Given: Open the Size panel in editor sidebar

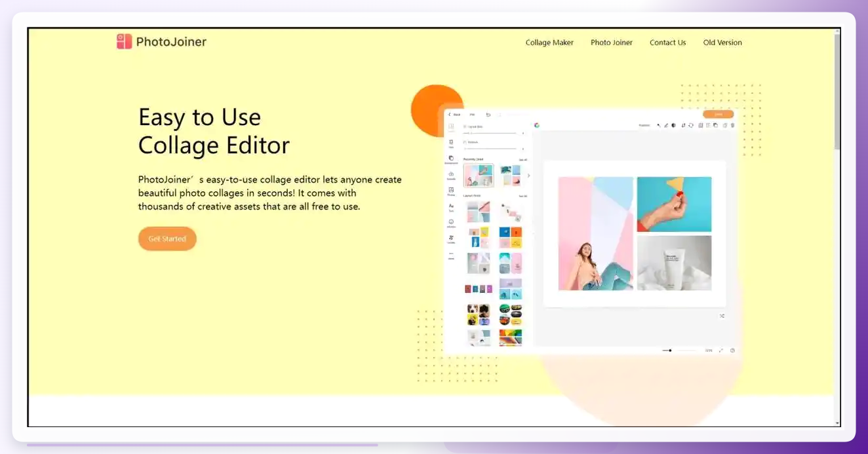Looking at the screenshot, I should [451, 143].
